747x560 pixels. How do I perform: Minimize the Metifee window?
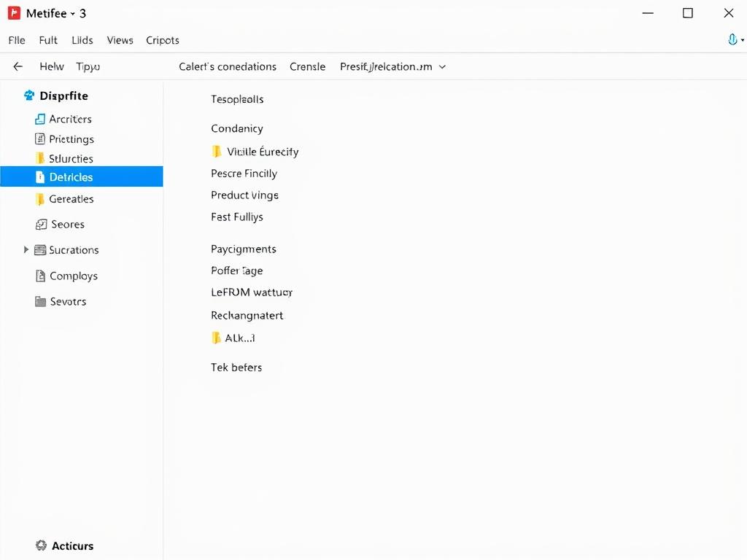tap(648, 13)
